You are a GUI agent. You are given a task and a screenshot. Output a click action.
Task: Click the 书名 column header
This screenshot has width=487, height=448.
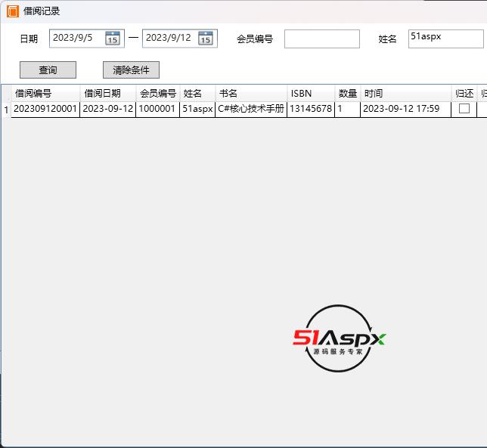(x=251, y=94)
